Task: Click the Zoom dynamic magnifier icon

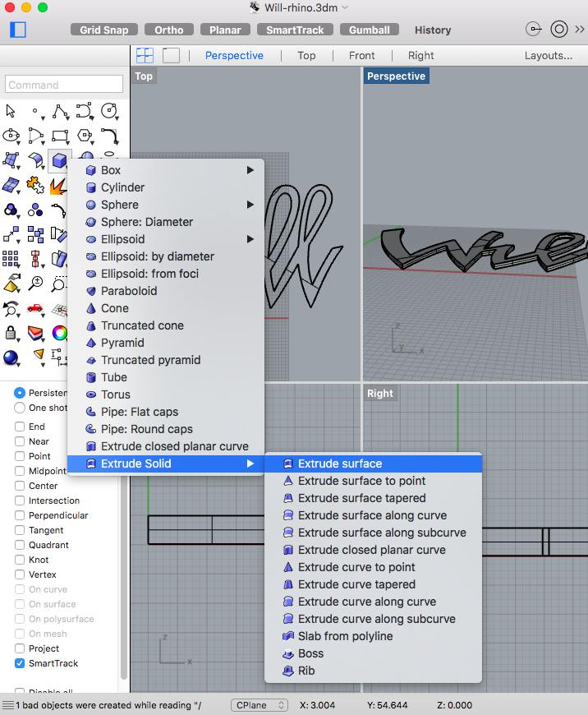Action: pos(35,284)
